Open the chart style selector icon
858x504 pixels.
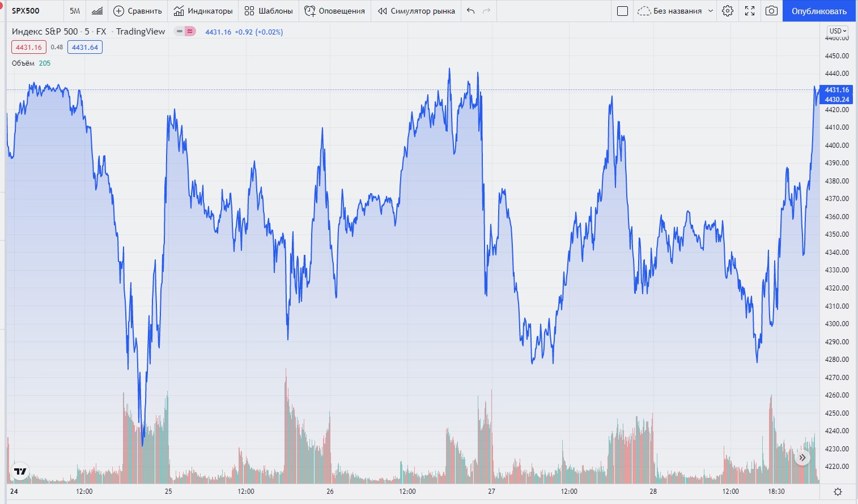pyautogui.click(x=97, y=11)
